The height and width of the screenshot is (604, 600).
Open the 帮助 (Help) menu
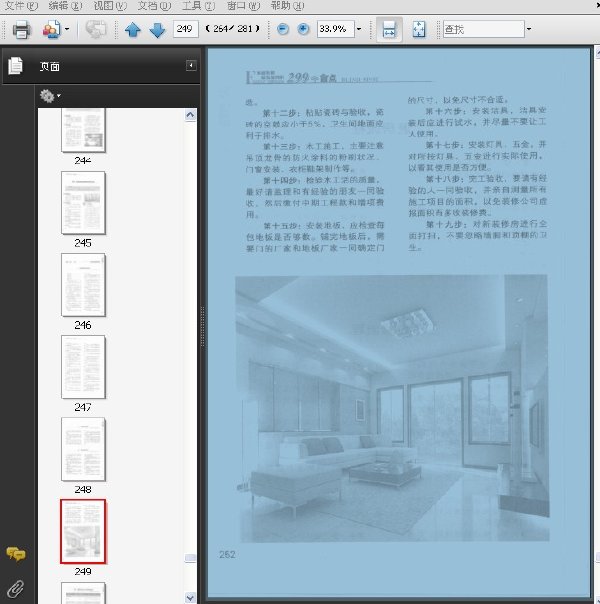click(287, 6)
